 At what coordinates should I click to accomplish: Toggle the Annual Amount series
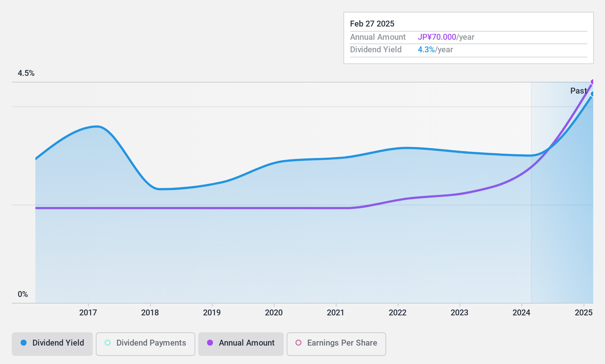241,344
